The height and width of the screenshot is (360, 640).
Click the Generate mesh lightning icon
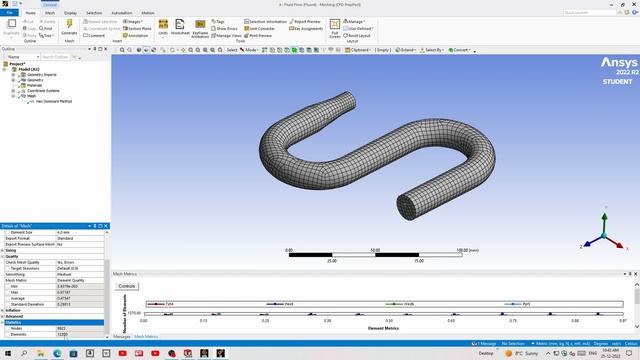(x=69, y=24)
